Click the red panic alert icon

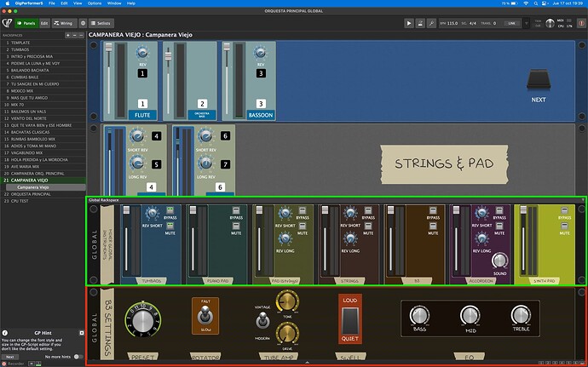(581, 23)
